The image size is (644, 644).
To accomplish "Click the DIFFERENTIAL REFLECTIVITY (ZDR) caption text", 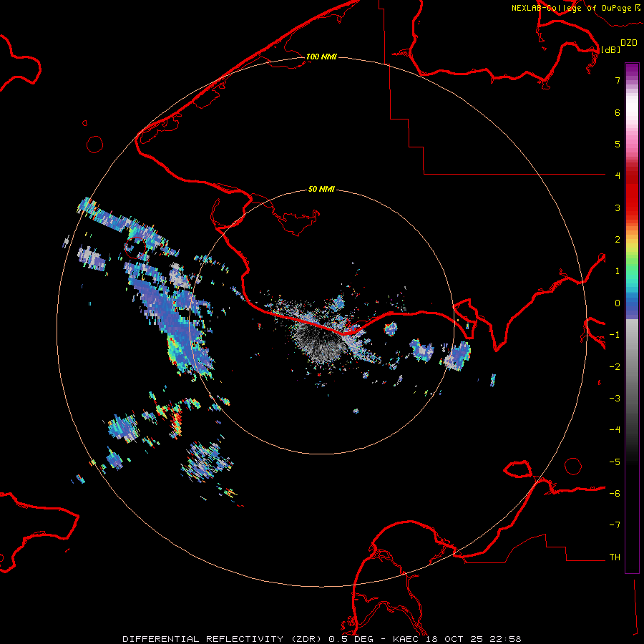I will coord(224,639).
